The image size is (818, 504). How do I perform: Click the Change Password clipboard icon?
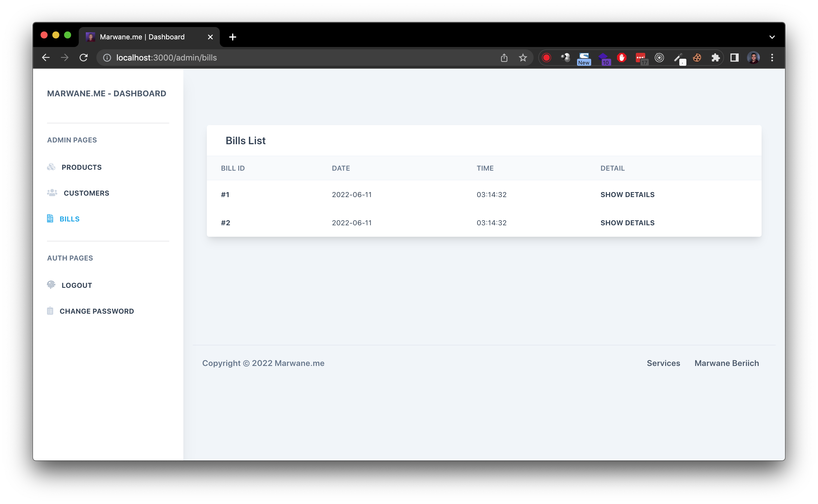click(50, 311)
